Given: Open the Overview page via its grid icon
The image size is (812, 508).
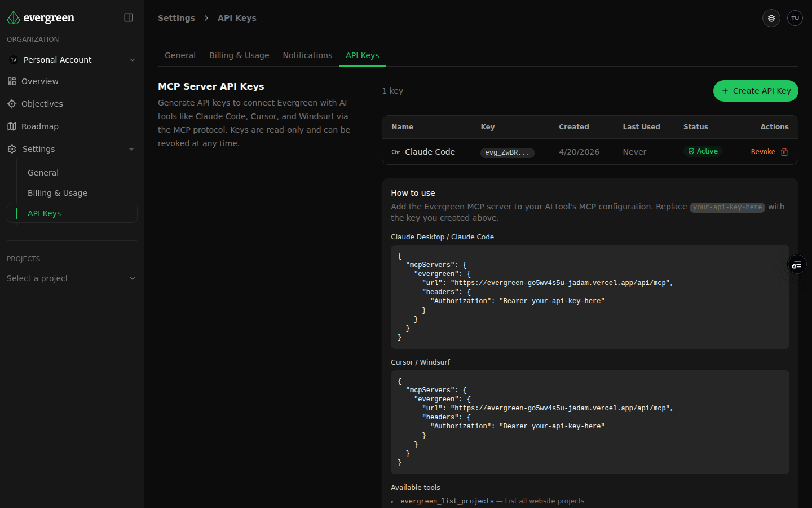Looking at the screenshot, I should (11, 81).
